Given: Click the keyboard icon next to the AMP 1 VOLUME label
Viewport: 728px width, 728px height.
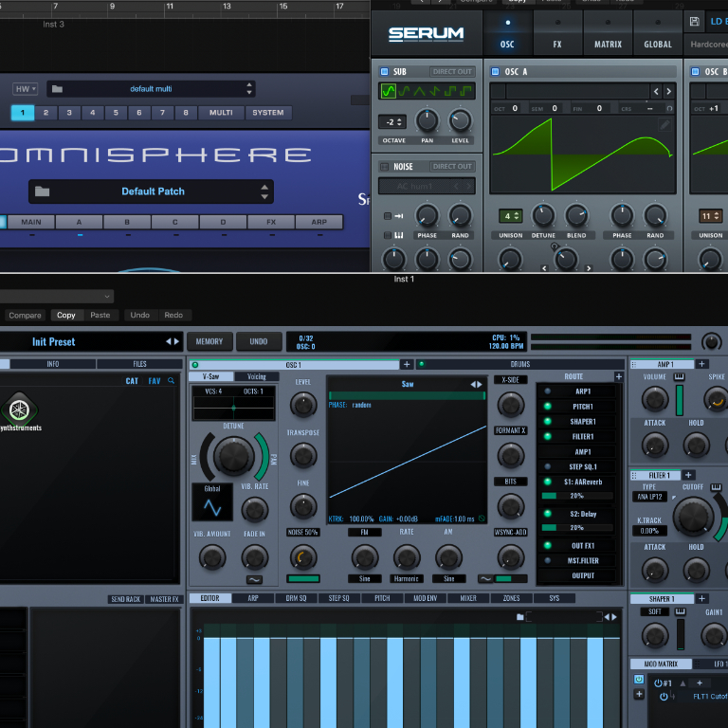Looking at the screenshot, I should (x=679, y=376).
